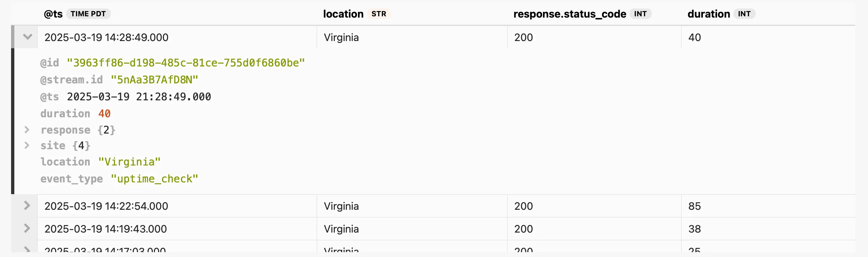
Task: Select the @ts column header
Action: click(x=53, y=14)
